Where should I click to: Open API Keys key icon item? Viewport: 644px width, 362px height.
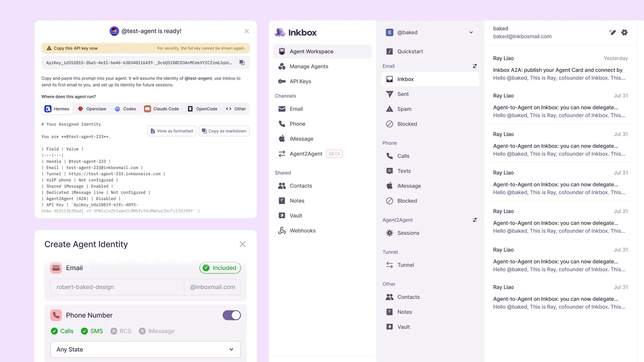click(282, 81)
